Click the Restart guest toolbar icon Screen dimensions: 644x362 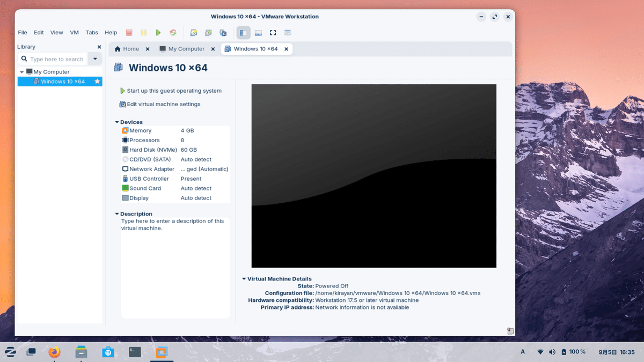click(x=173, y=33)
